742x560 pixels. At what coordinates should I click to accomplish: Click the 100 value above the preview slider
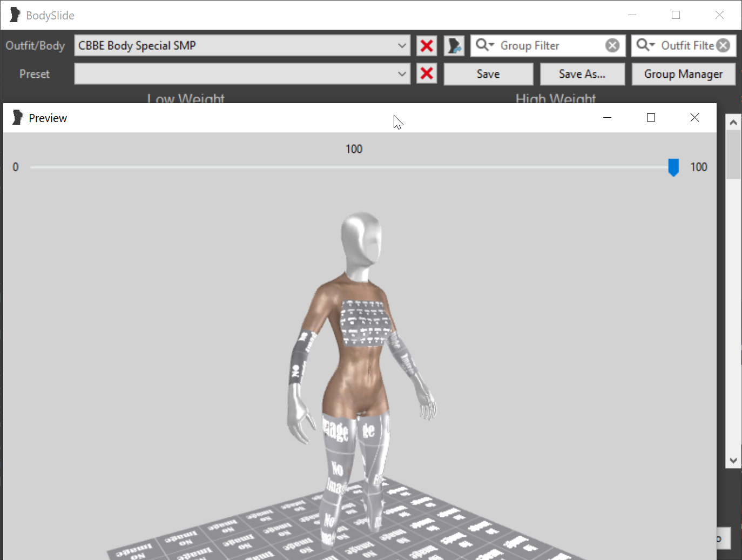354,149
